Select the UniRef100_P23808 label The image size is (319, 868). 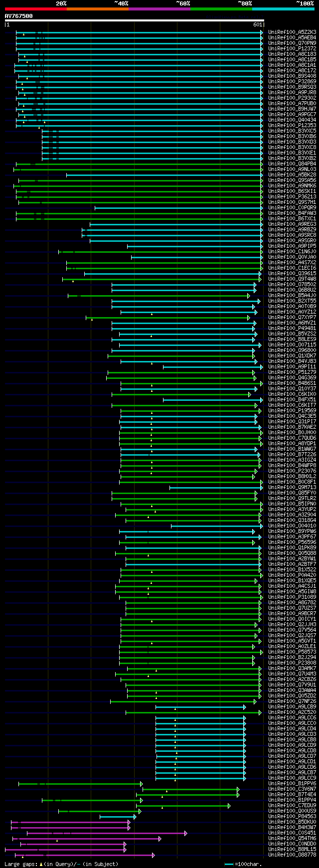[x=292, y=663]
